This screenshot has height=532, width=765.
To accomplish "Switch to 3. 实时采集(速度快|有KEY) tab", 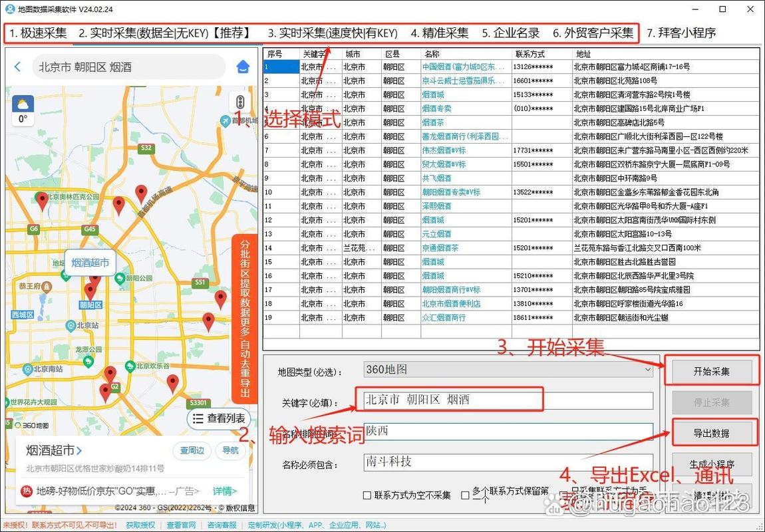I will [x=333, y=33].
